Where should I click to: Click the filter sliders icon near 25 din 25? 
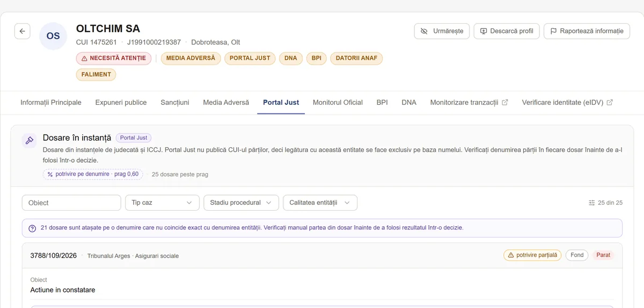[x=592, y=203]
